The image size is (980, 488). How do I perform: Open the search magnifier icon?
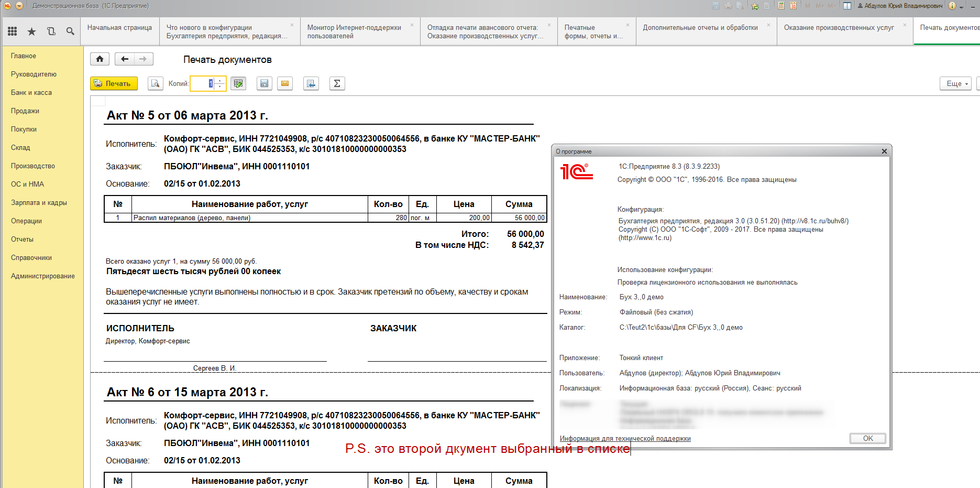point(70,31)
